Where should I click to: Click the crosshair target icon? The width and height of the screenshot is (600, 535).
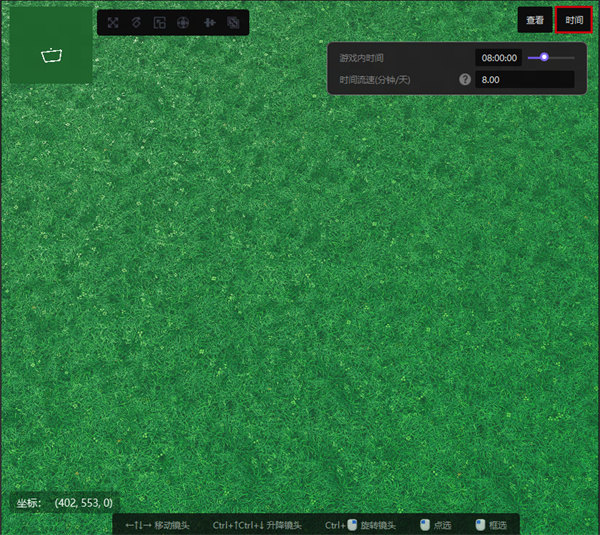183,22
